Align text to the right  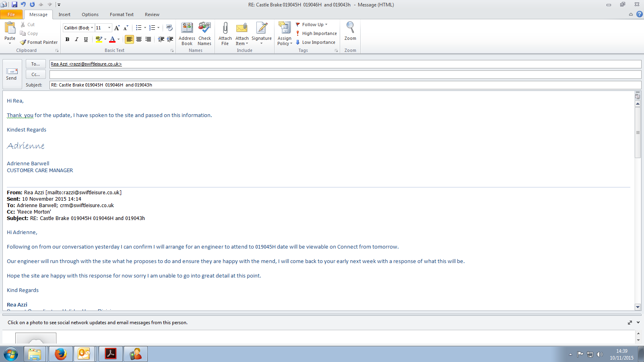(x=148, y=39)
